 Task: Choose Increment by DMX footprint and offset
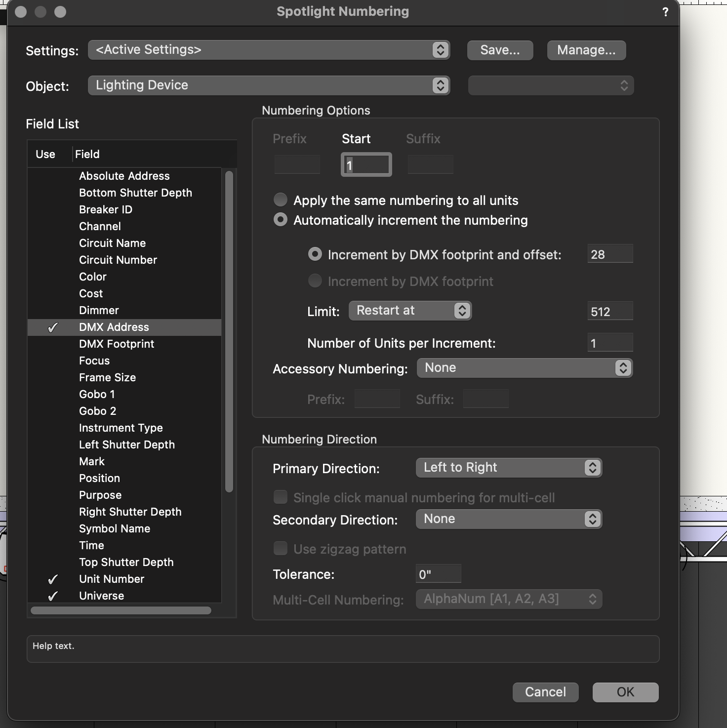coord(315,254)
